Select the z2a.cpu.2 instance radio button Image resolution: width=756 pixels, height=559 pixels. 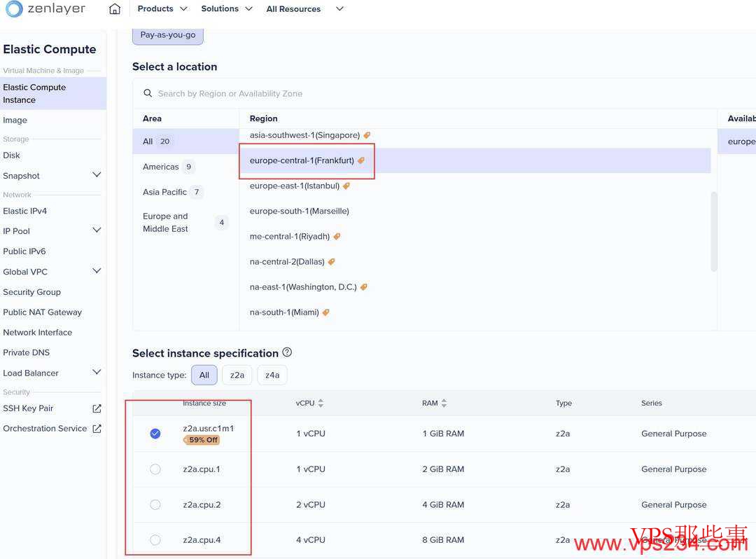[155, 504]
